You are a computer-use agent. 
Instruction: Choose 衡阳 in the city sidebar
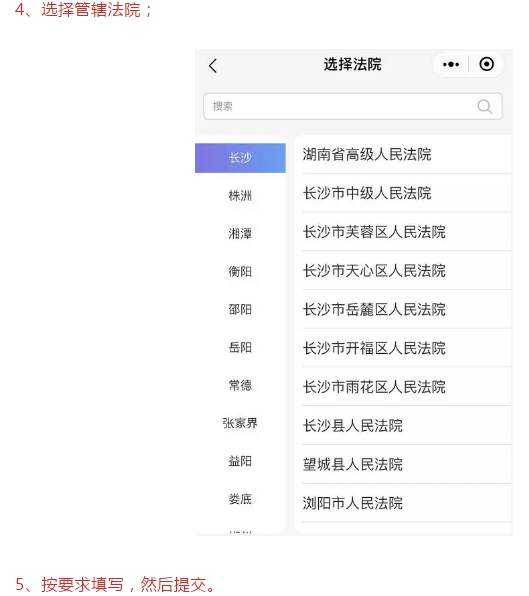tap(240, 271)
